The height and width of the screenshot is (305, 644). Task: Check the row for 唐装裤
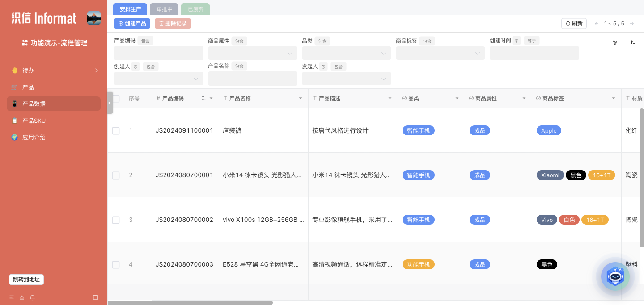coord(116,131)
